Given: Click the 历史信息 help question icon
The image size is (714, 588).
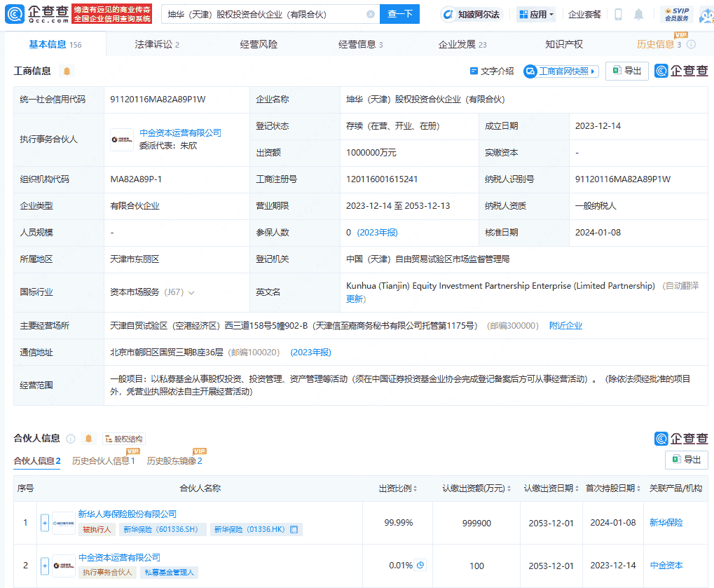Looking at the screenshot, I should click(x=691, y=45).
